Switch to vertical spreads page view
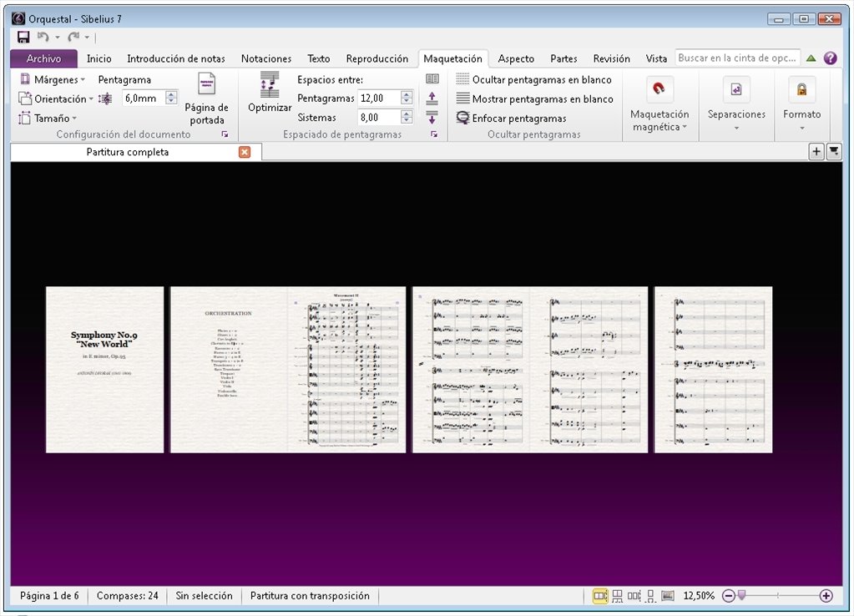 [x=617, y=596]
